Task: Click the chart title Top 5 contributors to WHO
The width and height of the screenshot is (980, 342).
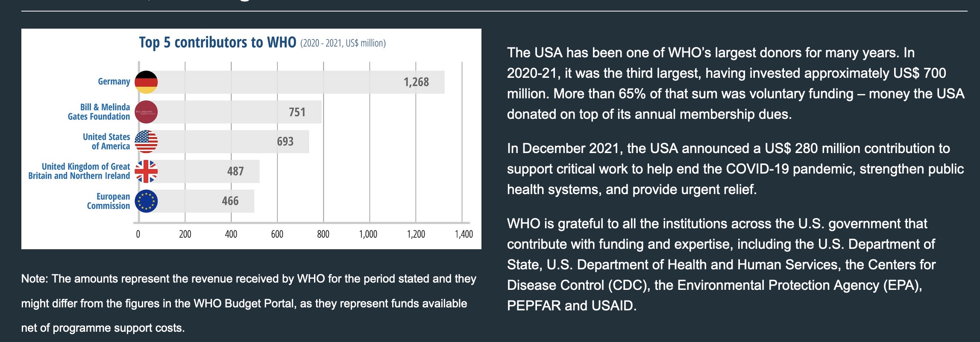Action: (217, 43)
